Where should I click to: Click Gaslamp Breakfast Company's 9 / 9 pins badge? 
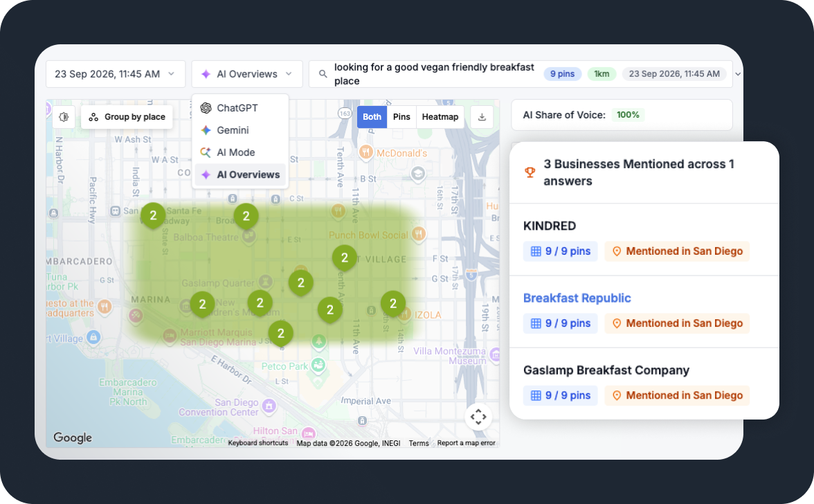(x=561, y=395)
